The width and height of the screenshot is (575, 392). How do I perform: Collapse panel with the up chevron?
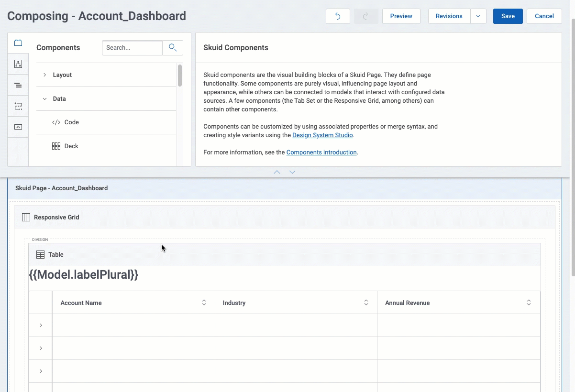coord(277,172)
